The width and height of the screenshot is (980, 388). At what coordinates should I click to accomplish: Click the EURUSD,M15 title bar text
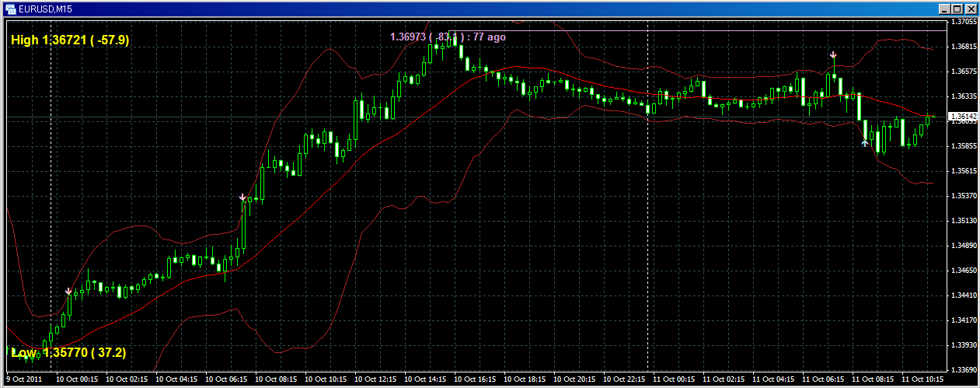pyautogui.click(x=41, y=9)
